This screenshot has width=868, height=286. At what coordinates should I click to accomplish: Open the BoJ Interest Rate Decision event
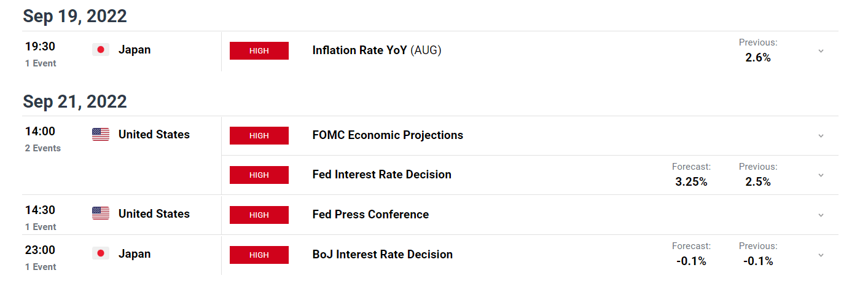(382, 255)
